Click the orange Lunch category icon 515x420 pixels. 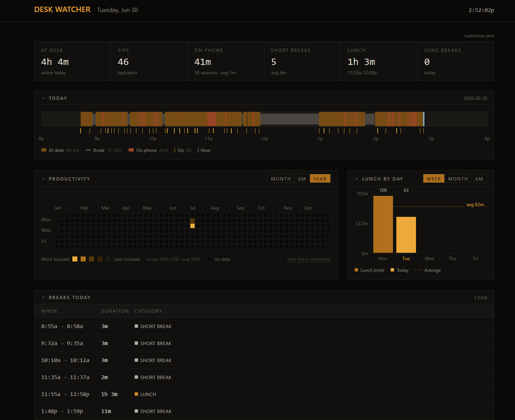click(x=136, y=394)
